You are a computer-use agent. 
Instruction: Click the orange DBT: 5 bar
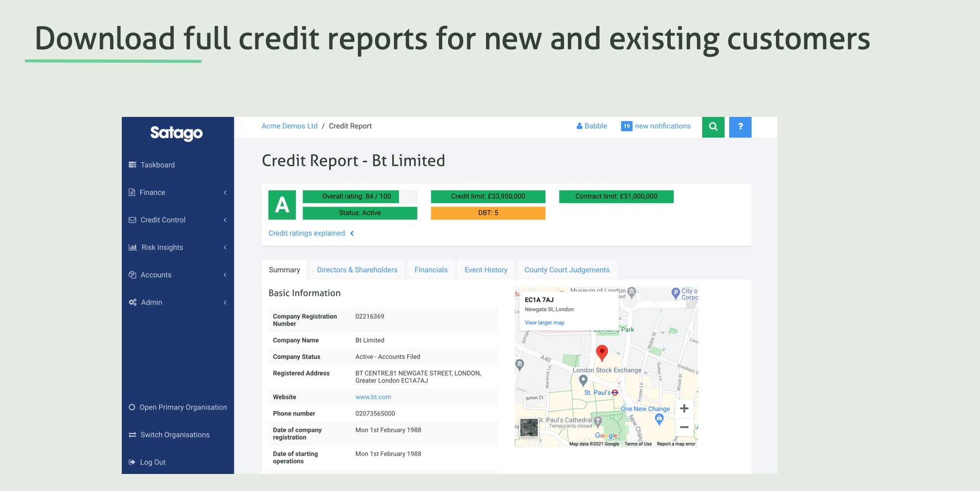click(488, 213)
